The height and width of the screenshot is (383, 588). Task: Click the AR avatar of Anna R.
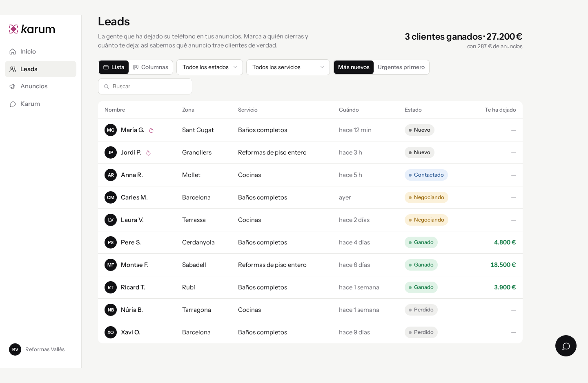click(111, 175)
